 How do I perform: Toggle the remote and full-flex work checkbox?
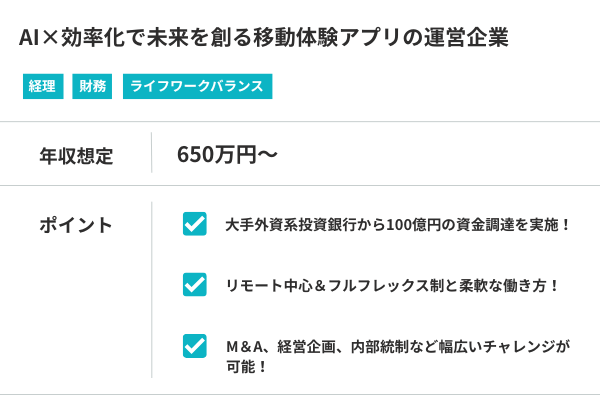tap(195, 285)
